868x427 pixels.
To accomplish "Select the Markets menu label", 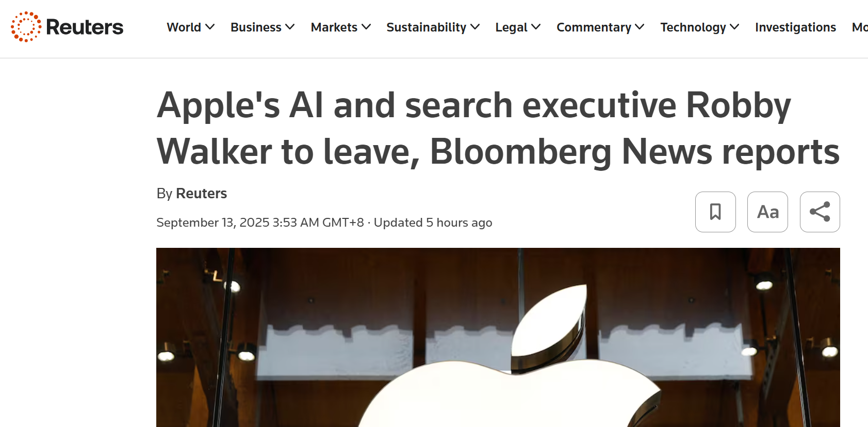I will pyautogui.click(x=334, y=27).
